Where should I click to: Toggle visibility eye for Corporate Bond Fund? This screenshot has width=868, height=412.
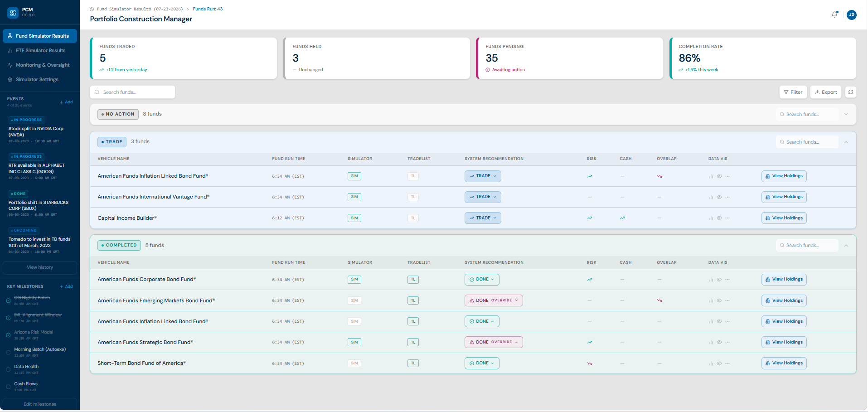(x=719, y=280)
